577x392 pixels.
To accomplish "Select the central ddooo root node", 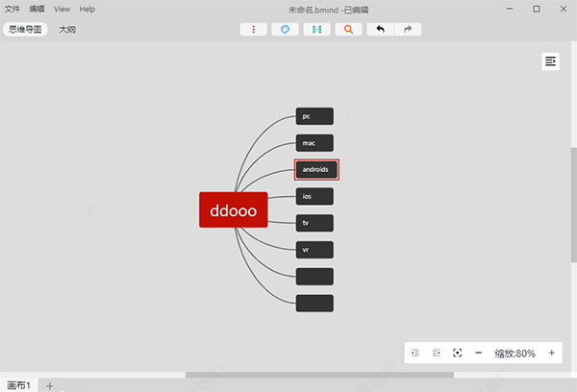I will [234, 209].
